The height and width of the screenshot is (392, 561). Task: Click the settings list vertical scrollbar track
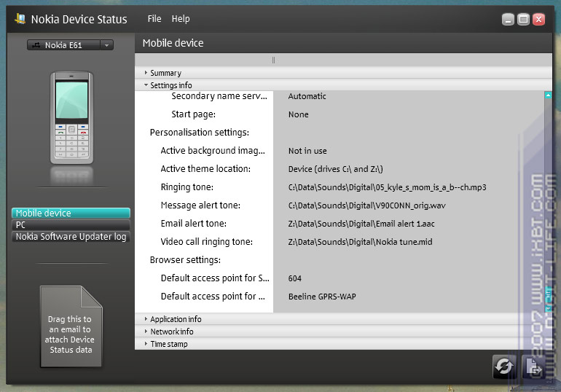pos(548,193)
